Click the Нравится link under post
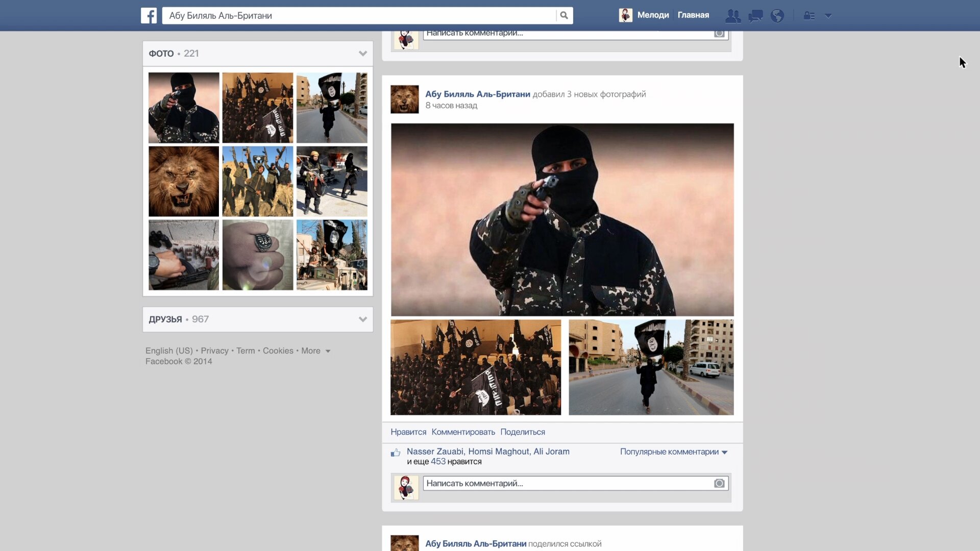Viewport: 980px width, 551px height. pos(408,432)
